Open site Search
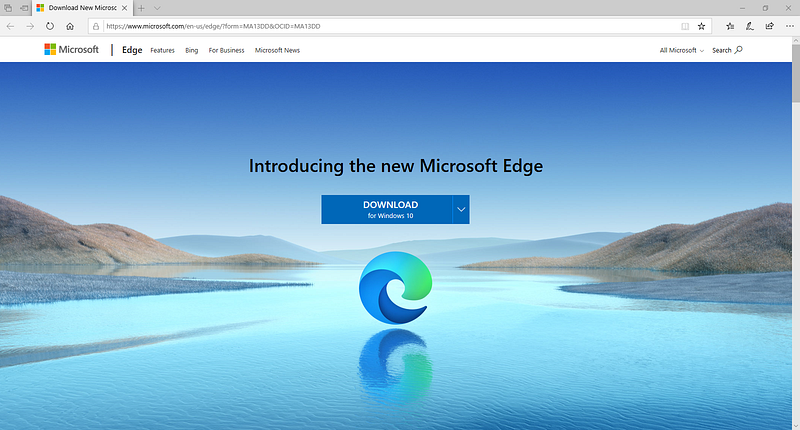The width and height of the screenshot is (800, 430). click(x=727, y=50)
